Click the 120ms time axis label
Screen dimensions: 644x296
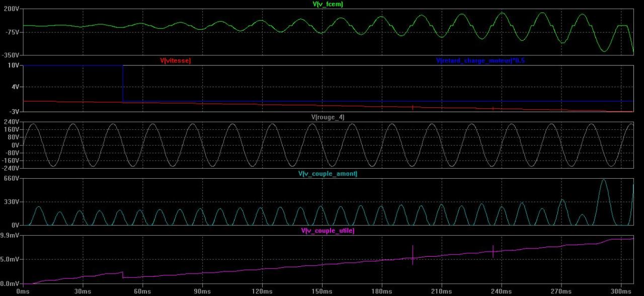click(262, 291)
